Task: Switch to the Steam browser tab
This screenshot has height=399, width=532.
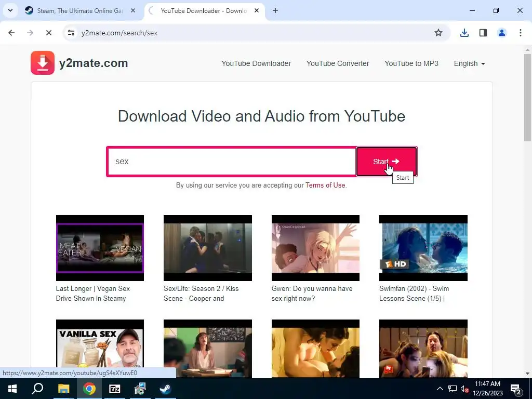Action: 80,10
